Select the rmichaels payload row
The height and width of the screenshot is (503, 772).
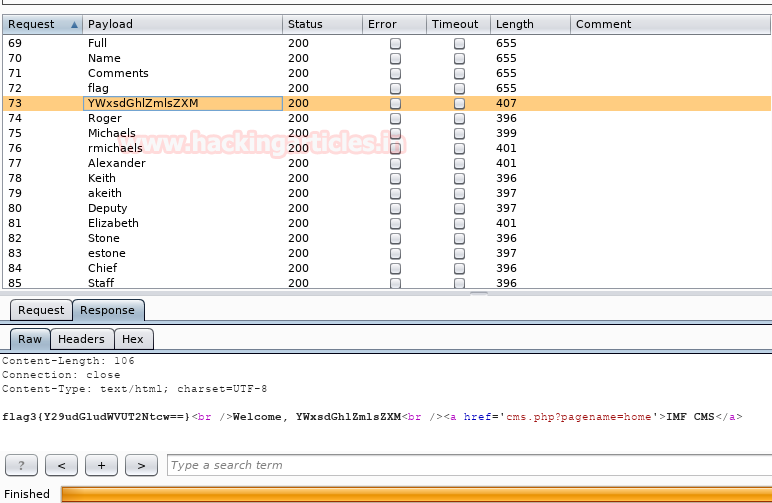(x=386, y=148)
